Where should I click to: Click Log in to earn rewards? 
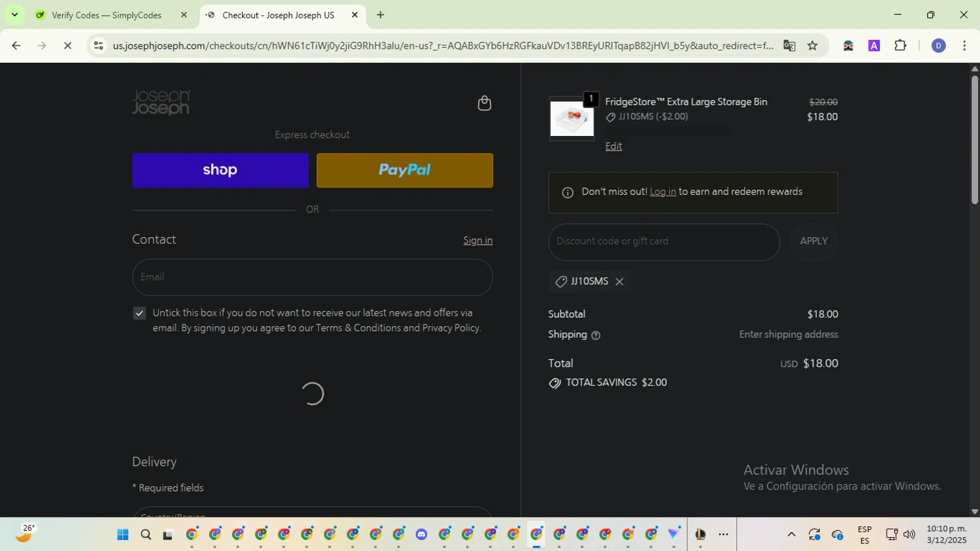click(x=662, y=192)
